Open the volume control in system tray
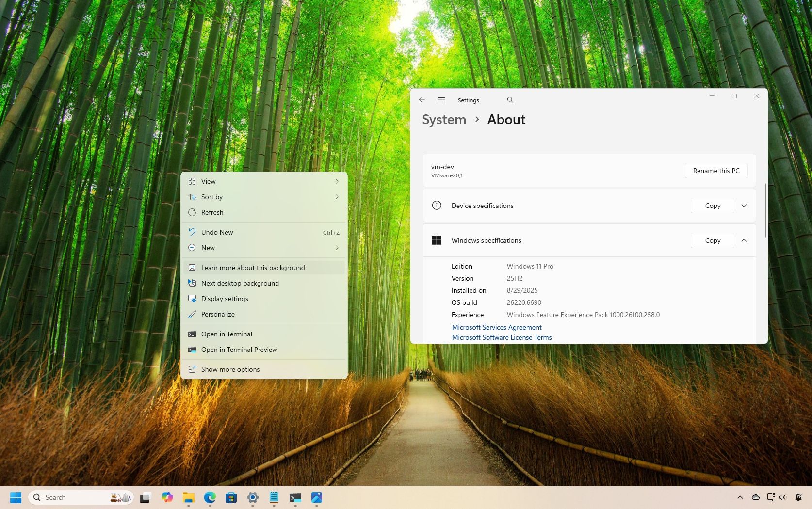812x509 pixels. [x=782, y=497]
